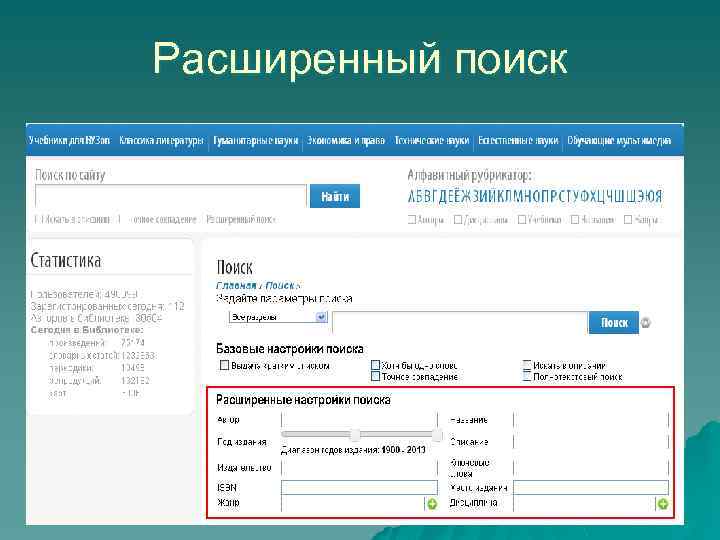The height and width of the screenshot is (540, 720).
Task: Open Учебники для ВУЗов menu section
Action: (69, 140)
